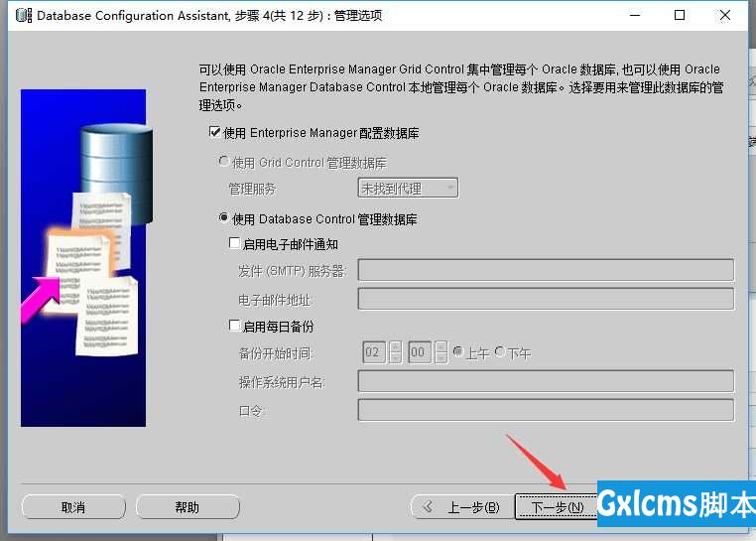Viewport: 756px width, 541px height.
Task: Click the 取消 button
Action: [73, 507]
